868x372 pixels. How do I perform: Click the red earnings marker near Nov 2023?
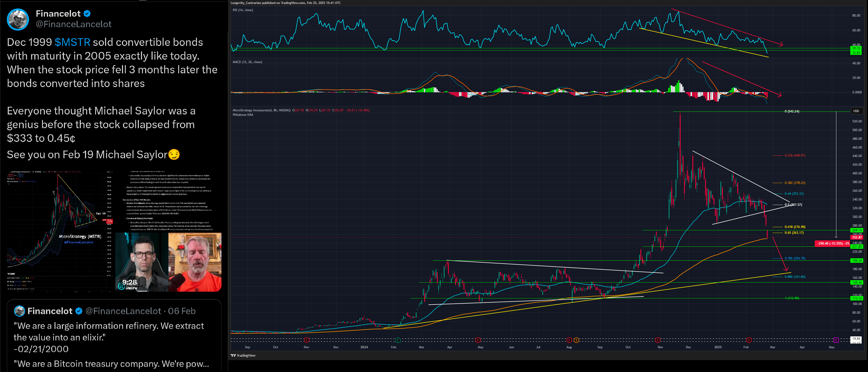[306, 340]
